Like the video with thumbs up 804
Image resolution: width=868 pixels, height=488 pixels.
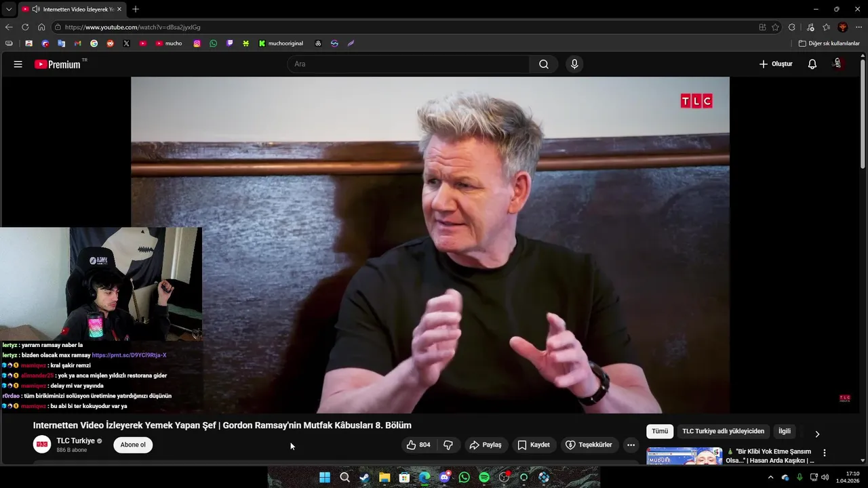click(418, 445)
